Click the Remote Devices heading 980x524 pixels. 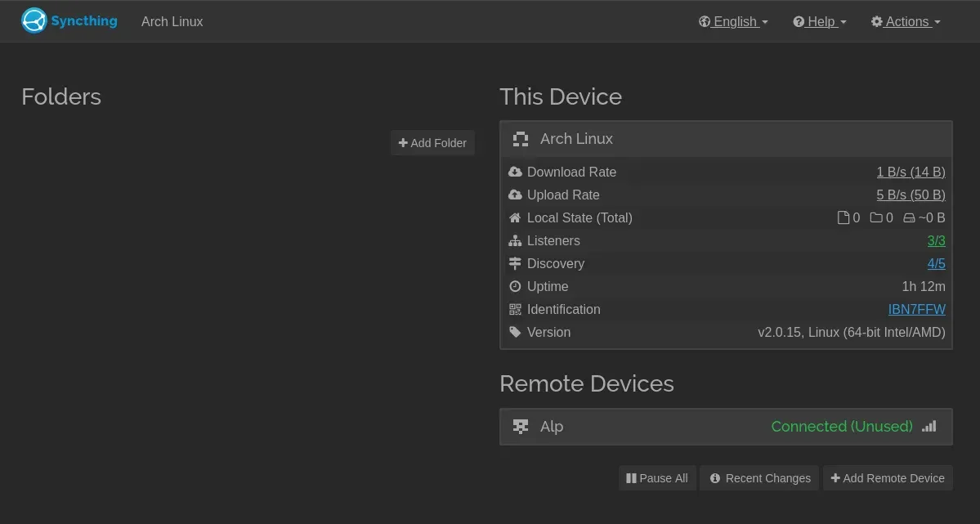point(586,383)
